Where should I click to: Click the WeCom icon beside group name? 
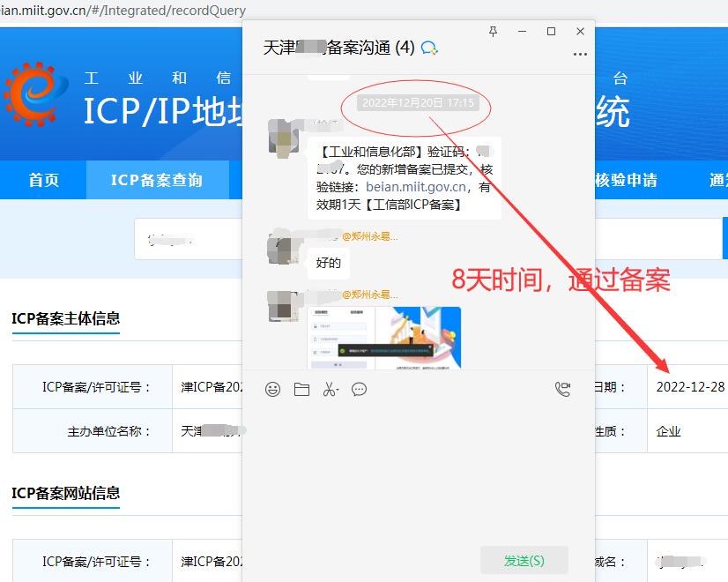click(x=430, y=48)
